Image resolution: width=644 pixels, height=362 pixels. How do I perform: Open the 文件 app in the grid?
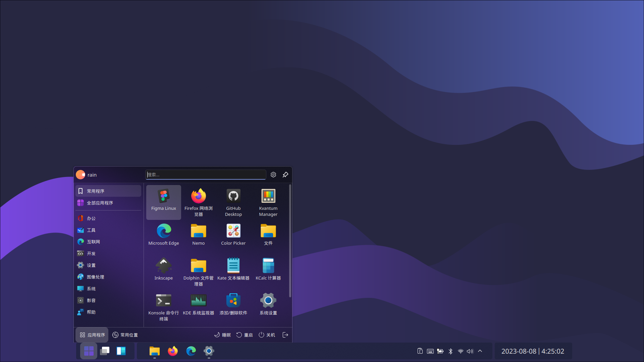click(268, 237)
